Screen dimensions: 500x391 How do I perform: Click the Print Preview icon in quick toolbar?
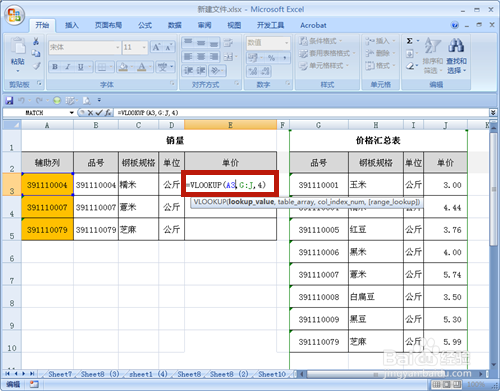(x=86, y=100)
